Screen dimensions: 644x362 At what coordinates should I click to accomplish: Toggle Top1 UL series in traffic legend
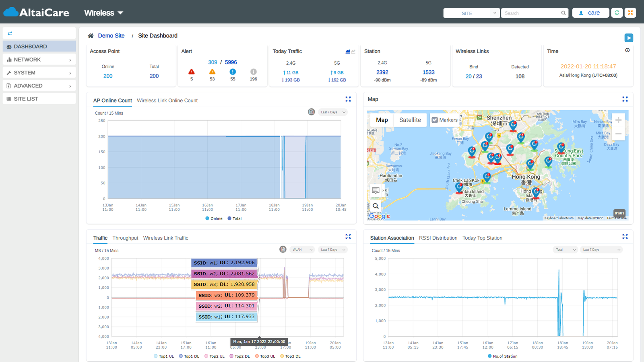[x=164, y=356]
